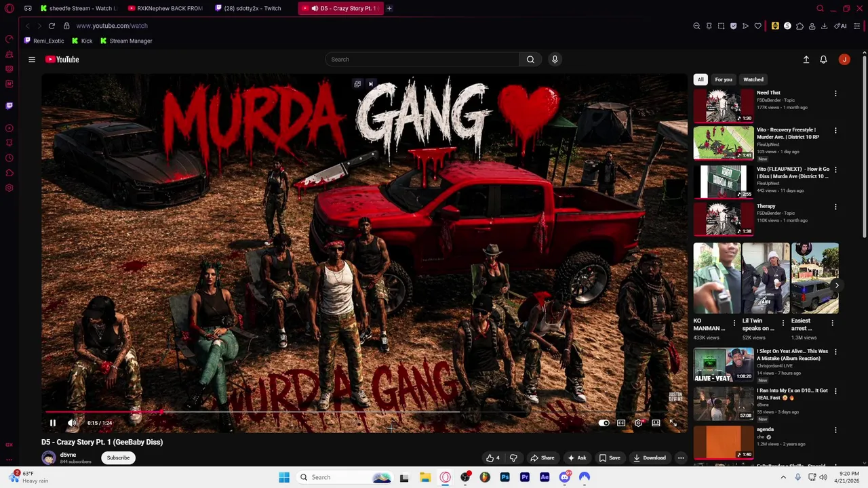Switch to the sheedfe Stream browser tab
Viewport: 868px width, 488px height.
point(78,8)
